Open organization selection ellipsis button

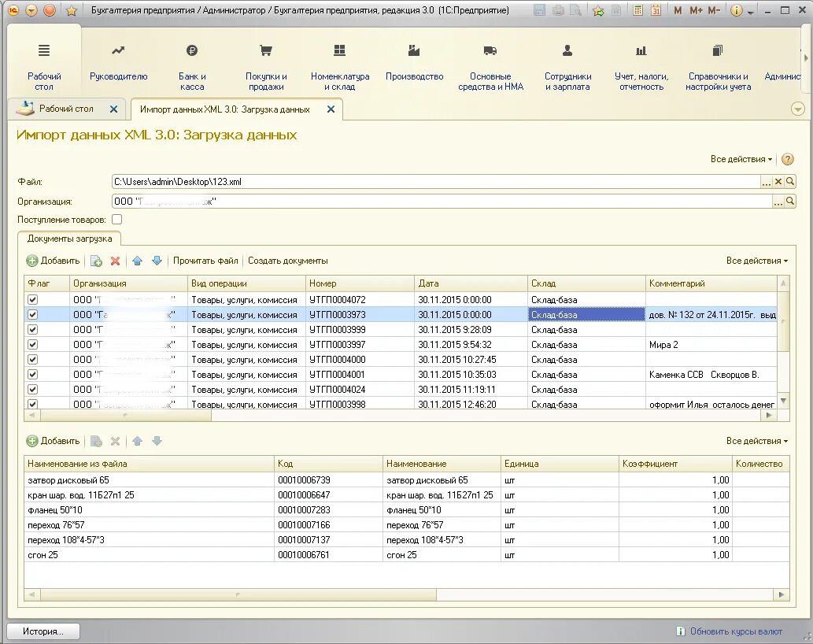[778, 202]
